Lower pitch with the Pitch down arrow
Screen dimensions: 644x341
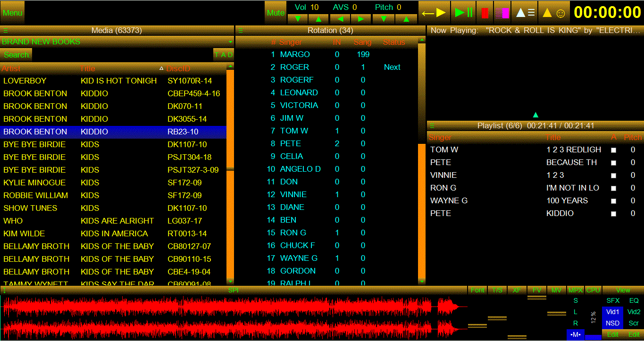[384, 19]
